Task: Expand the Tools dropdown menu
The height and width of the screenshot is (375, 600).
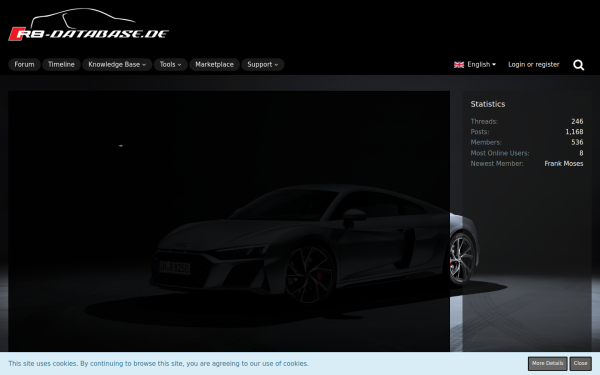Action: [170, 65]
